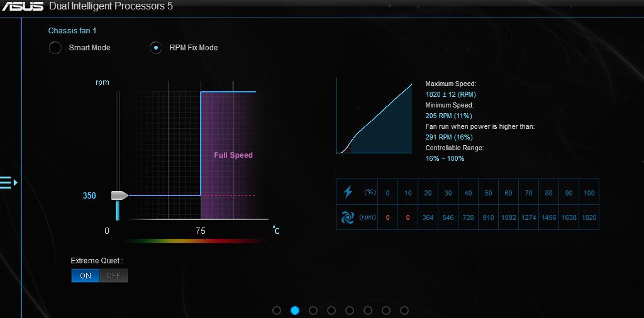Viewport: 644px width, 318px height.
Task: Go to the first page dot
Action: [277, 310]
